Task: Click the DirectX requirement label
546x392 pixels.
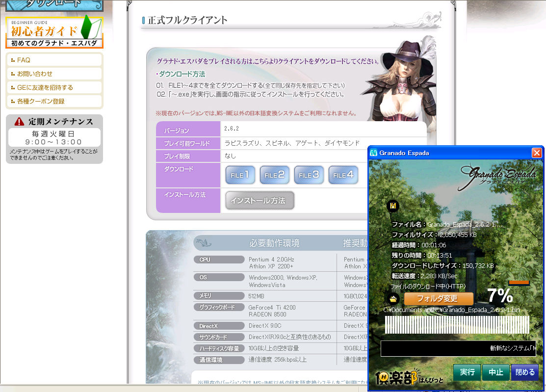Action: 219,326
